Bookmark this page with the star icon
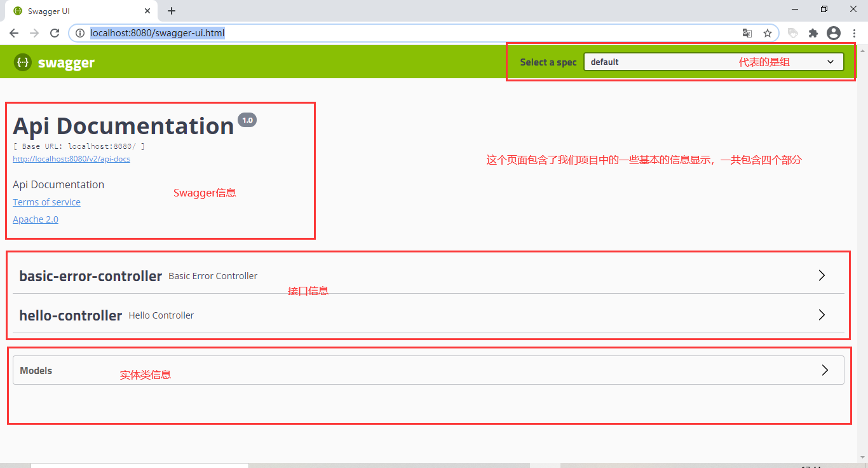868x468 pixels. pyautogui.click(x=768, y=33)
